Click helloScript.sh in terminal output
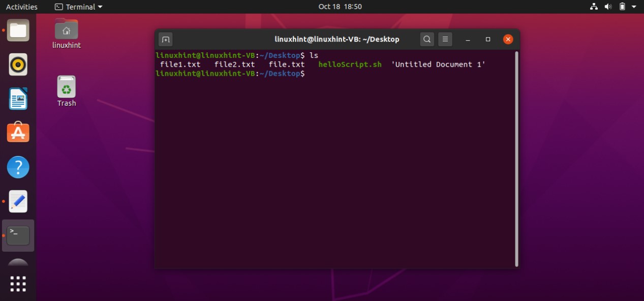Image resolution: width=644 pixels, height=301 pixels. 350,65
